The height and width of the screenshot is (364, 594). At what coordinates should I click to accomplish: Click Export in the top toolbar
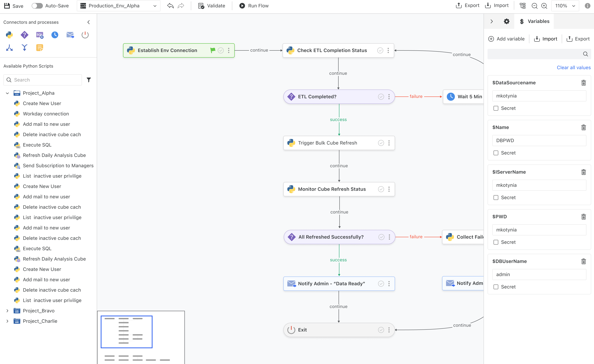467,6
